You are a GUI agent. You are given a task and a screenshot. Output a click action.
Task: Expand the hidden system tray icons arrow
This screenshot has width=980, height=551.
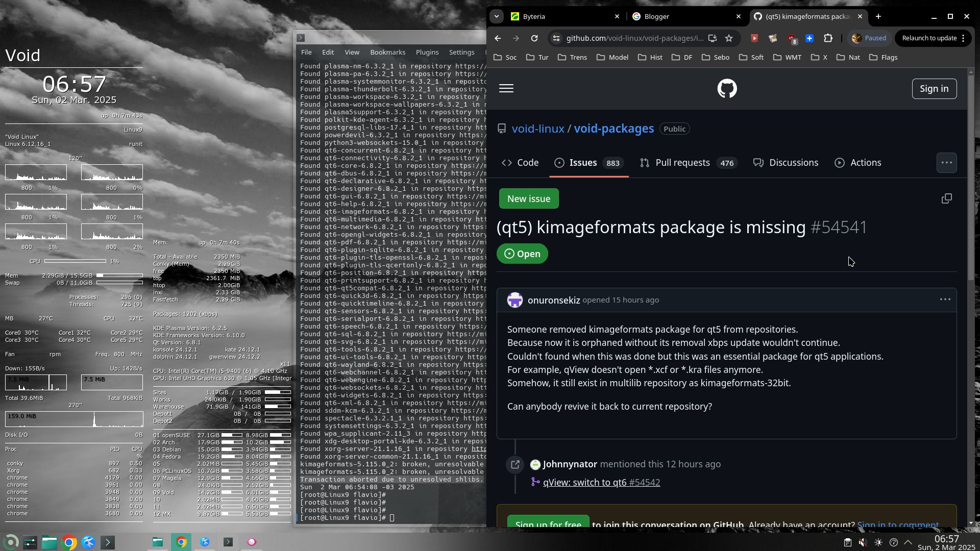click(908, 542)
